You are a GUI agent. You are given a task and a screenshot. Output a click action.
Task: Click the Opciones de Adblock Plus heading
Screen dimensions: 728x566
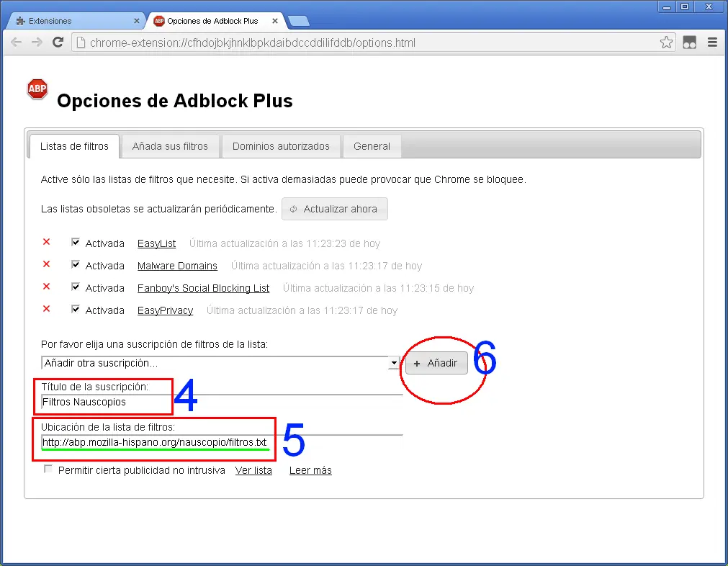click(174, 101)
